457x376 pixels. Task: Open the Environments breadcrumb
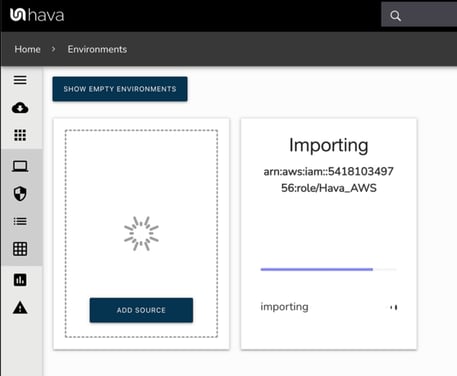[97, 49]
